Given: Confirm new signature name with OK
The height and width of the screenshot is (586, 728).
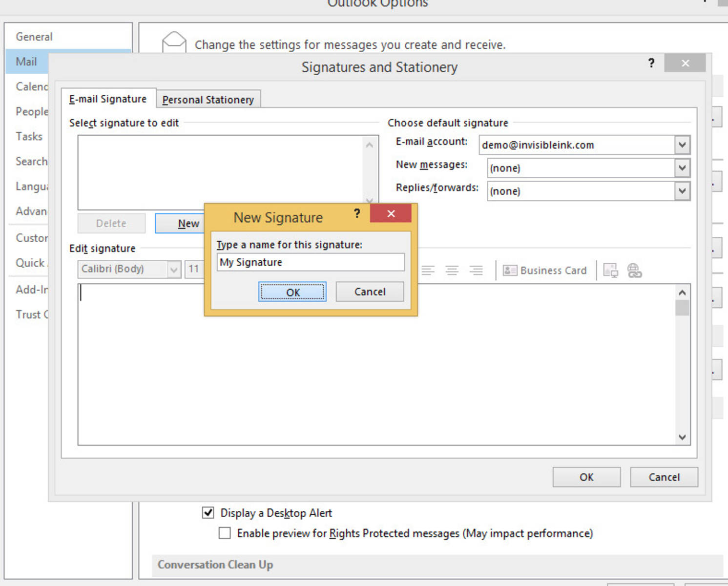Looking at the screenshot, I should click(292, 292).
